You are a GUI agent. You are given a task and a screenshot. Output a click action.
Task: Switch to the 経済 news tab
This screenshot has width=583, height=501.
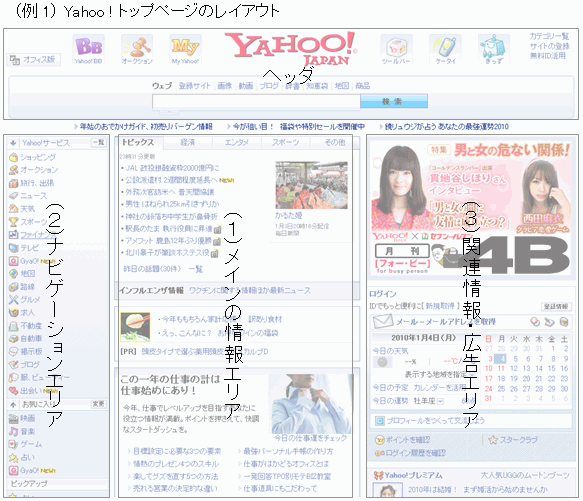pos(188,143)
